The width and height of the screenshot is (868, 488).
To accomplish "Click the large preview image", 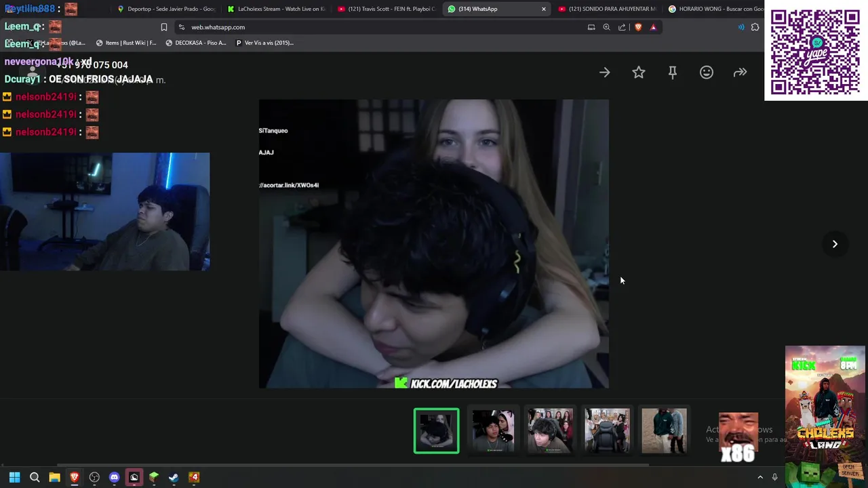I will click(434, 244).
